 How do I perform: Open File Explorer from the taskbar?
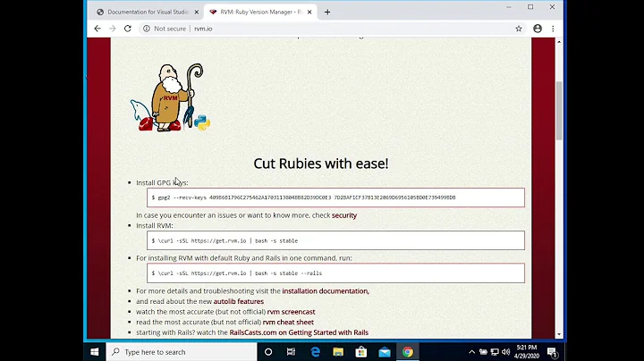pos(338,352)
